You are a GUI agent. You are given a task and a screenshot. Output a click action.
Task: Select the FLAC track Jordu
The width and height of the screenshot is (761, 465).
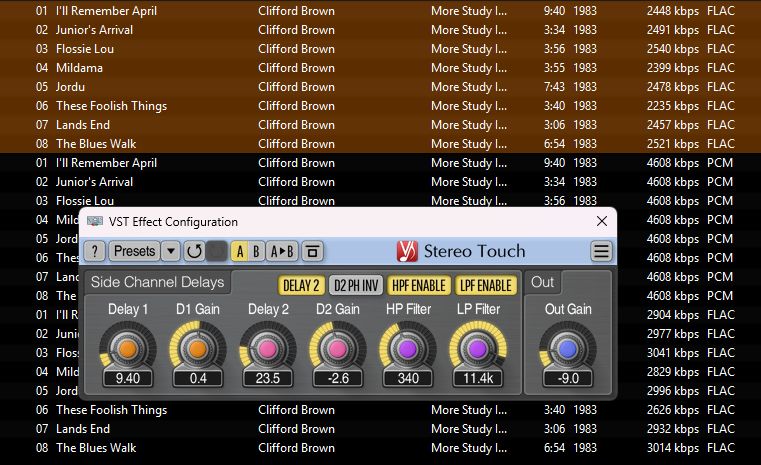(71, 87)
